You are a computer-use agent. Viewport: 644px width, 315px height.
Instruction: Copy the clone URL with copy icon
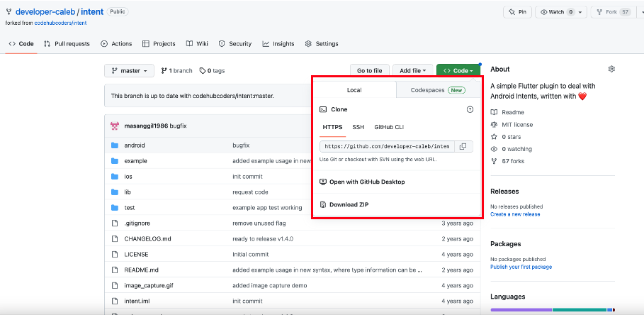pyautogui.click(x=463, y=146)
